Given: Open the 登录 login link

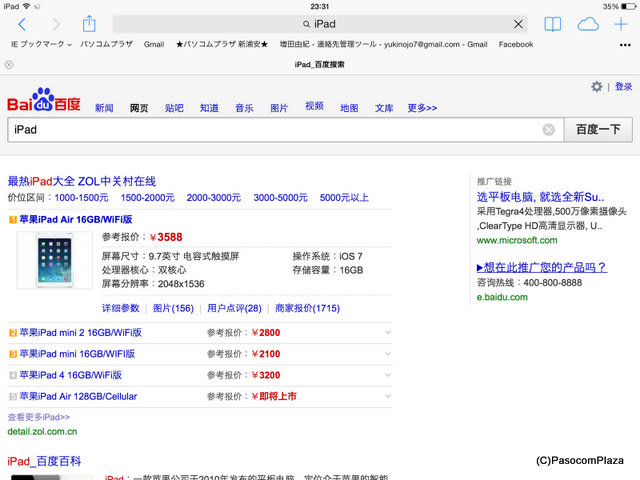Looking at the screenshot, I should pyautogui.click(x=623, y=87).
